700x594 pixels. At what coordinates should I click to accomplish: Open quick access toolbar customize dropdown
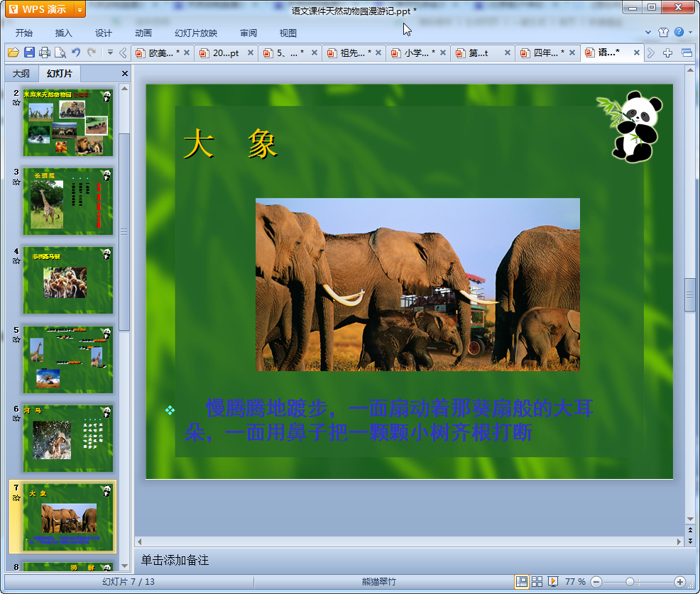coord(110,53)
